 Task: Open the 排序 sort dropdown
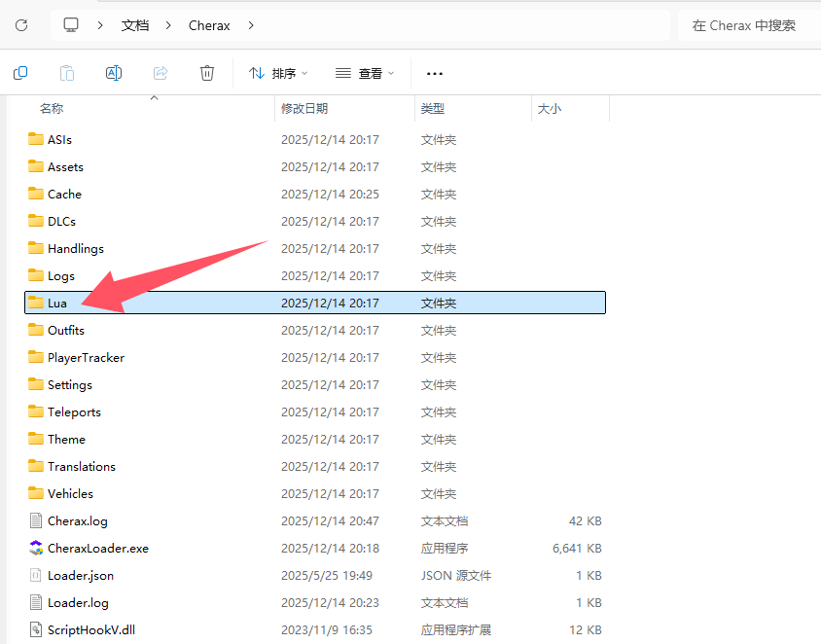(x=278, y=73)
